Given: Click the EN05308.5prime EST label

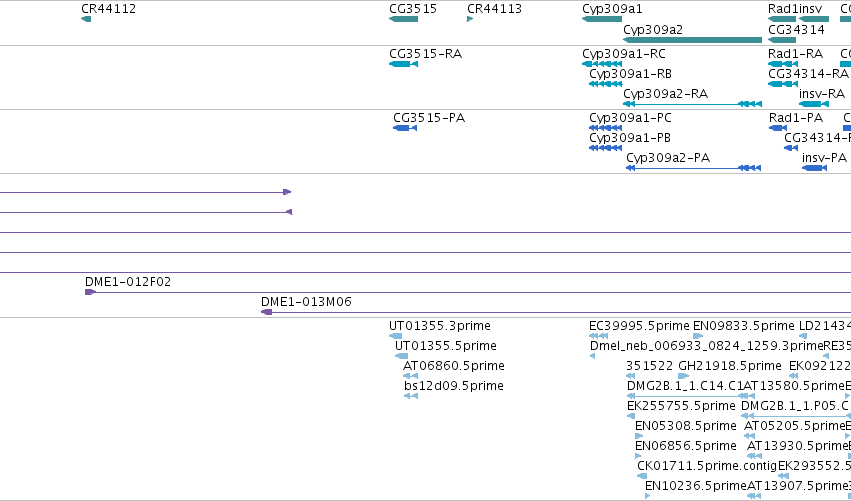Looking at the screenshot, I should pos(685,426).
